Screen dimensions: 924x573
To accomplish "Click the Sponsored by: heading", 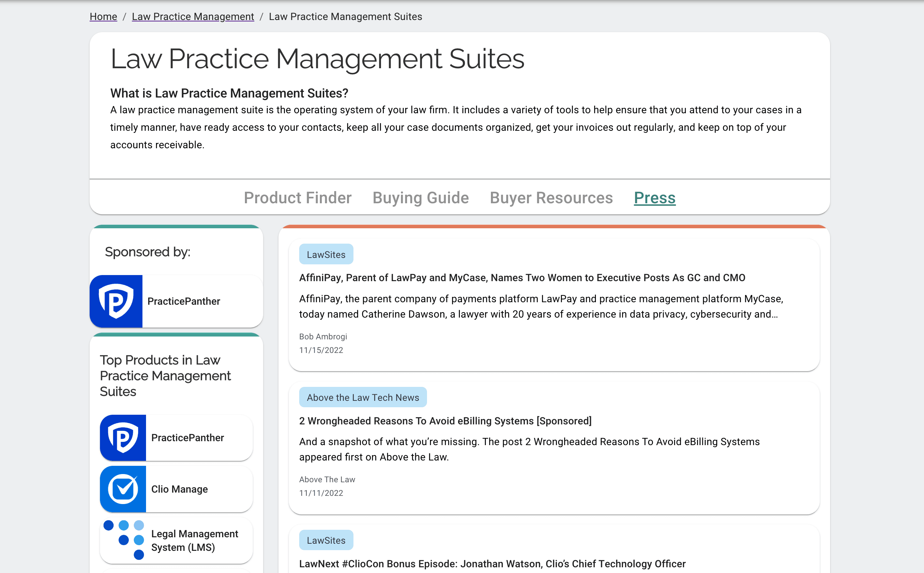I will tap(148, 251).
